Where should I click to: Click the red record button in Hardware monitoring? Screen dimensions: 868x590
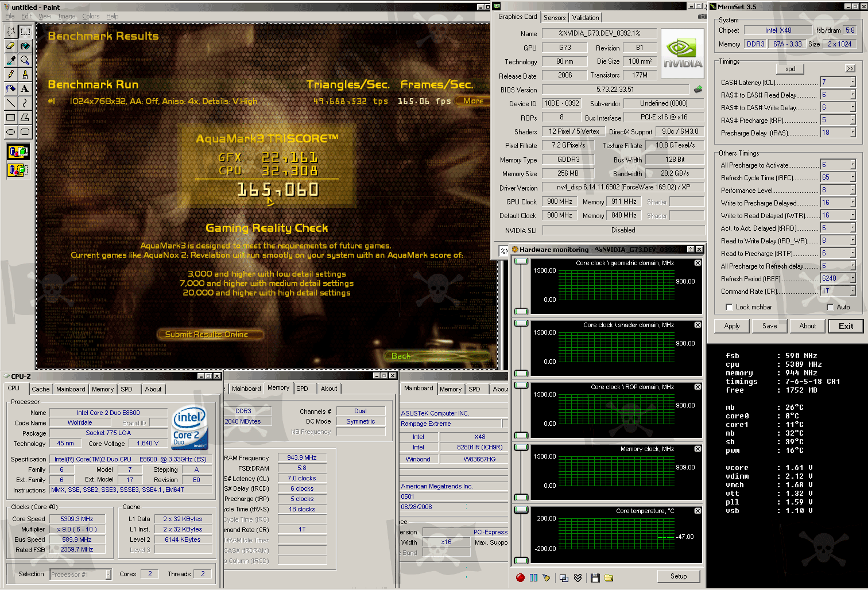pos(520,578)
